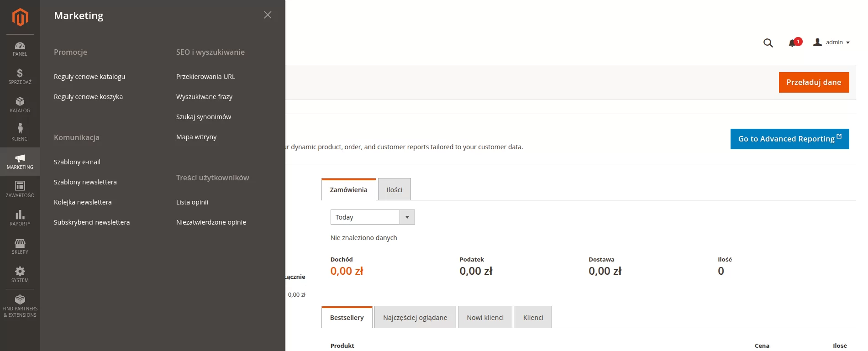Open the notifications bell icon
This screenshot has height=351, width=868.
(792, 43)
